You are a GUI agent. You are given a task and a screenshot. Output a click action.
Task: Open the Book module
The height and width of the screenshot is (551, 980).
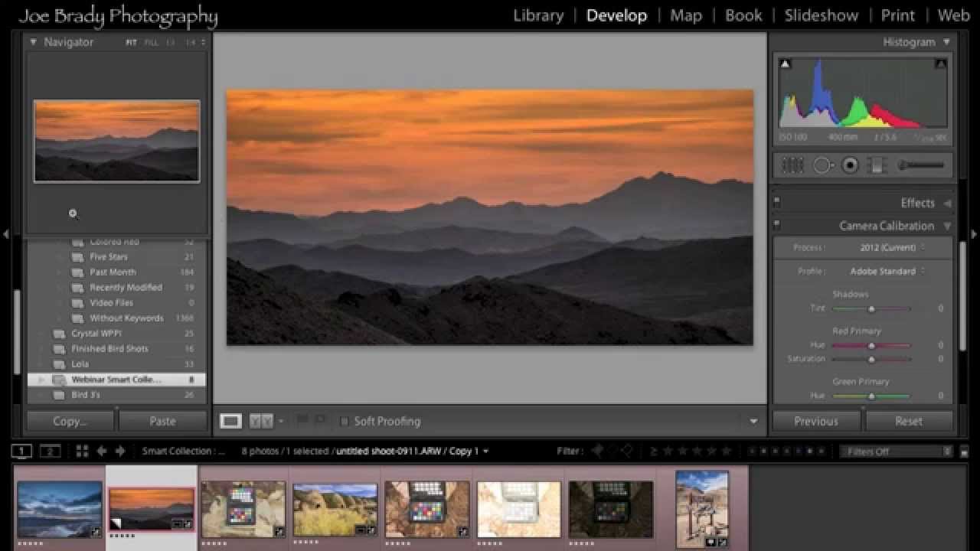(743, 15)
